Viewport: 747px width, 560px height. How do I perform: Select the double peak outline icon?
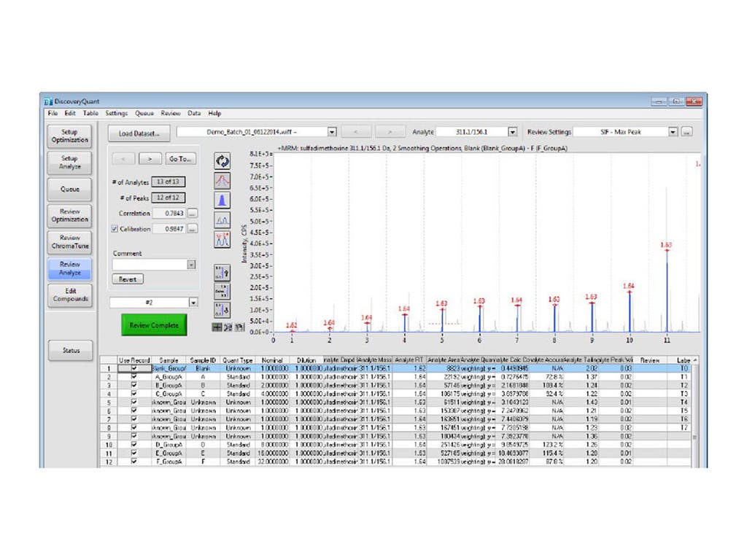coord(222,219)
